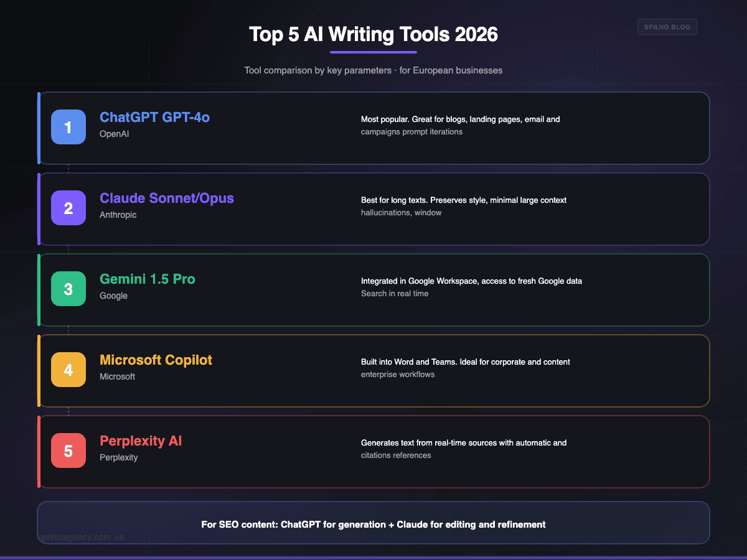Screen dimensions: 747x560
Task: Click the yellow number 4 badge
Action: tap(68, 370)
